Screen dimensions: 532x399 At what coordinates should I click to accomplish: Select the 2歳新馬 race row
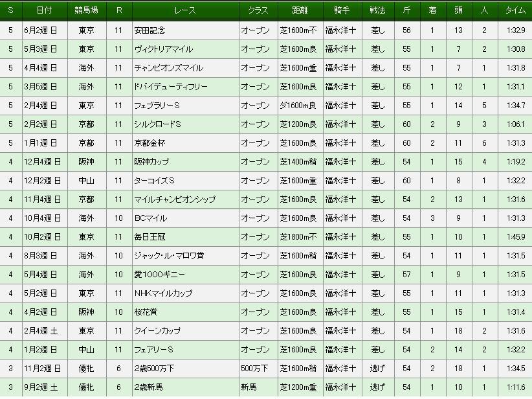click(150, 387)
